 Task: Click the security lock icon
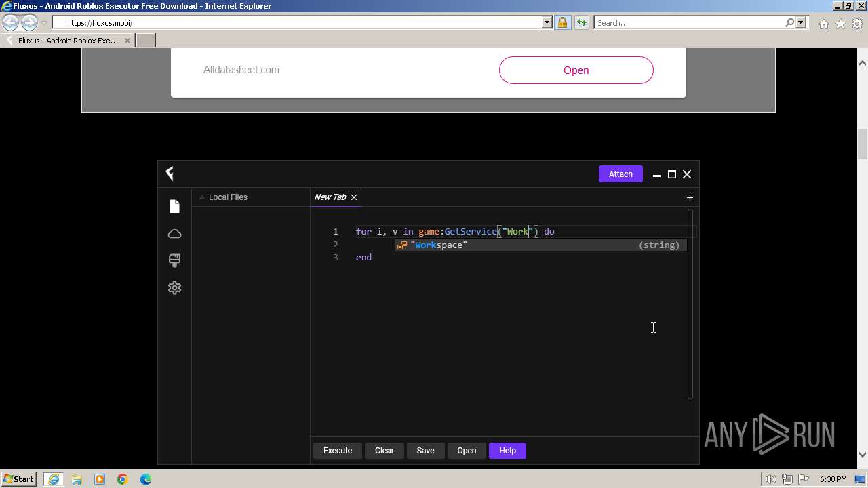click(562, 23)
